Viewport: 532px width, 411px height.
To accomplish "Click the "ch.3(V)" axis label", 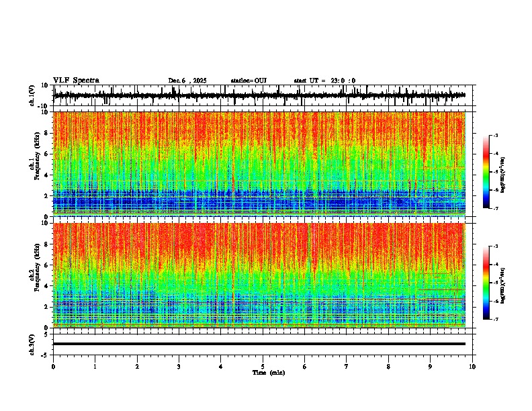I will pos(32,345).
